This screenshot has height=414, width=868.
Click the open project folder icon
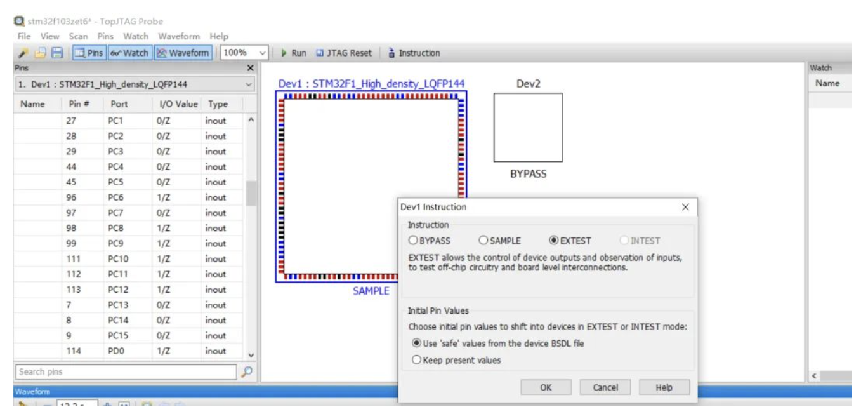(x=40, y=53)
